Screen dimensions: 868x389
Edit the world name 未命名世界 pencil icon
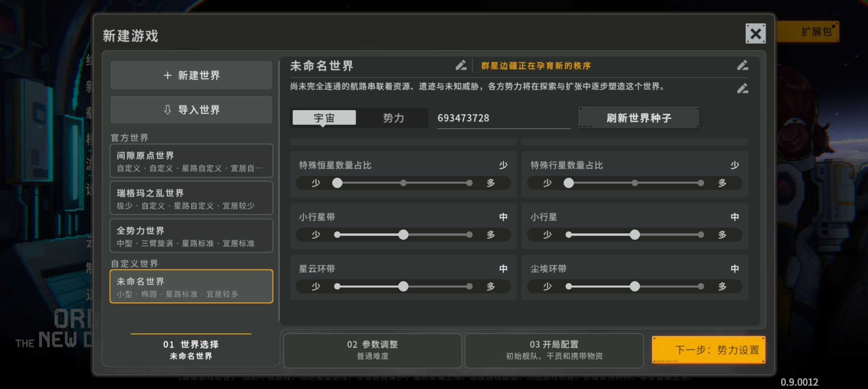[461, 66]
